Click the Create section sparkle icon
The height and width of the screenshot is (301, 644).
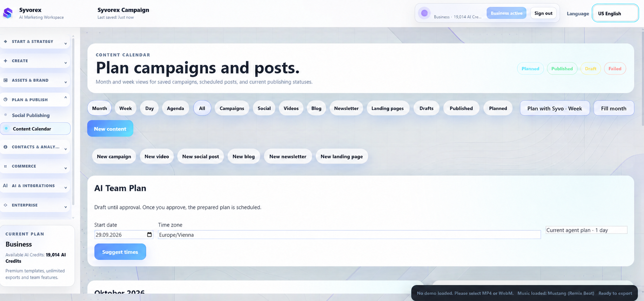(x=5, y=61)
